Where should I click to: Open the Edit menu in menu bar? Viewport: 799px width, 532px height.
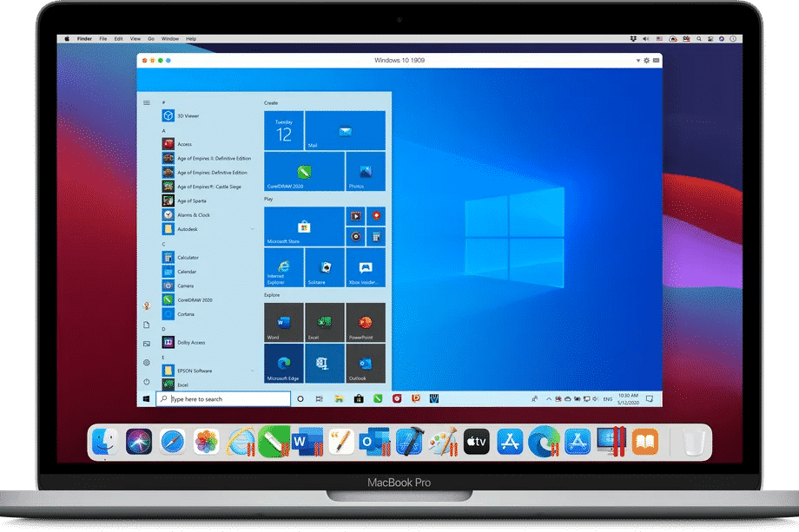pos(118,39)
